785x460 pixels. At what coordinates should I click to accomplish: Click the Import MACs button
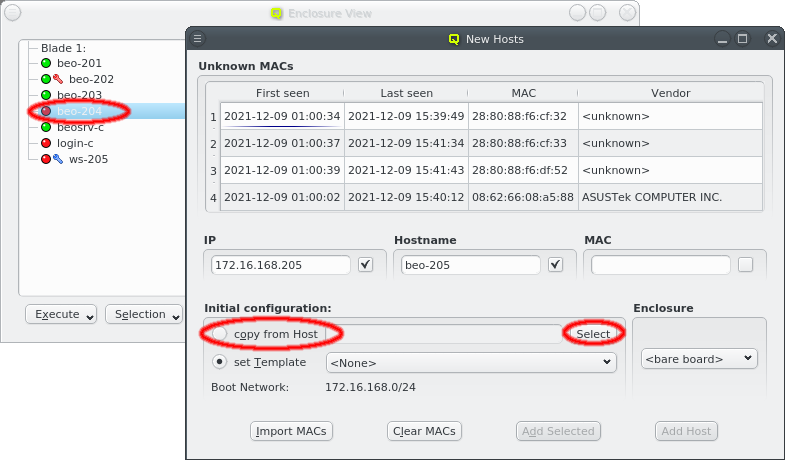point(291,431)
